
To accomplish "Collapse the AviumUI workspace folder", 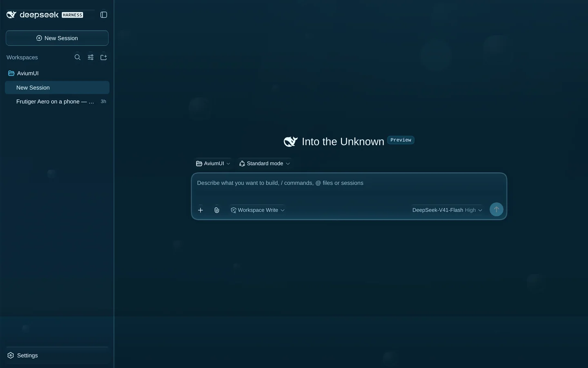I will [x=57, y=73].
